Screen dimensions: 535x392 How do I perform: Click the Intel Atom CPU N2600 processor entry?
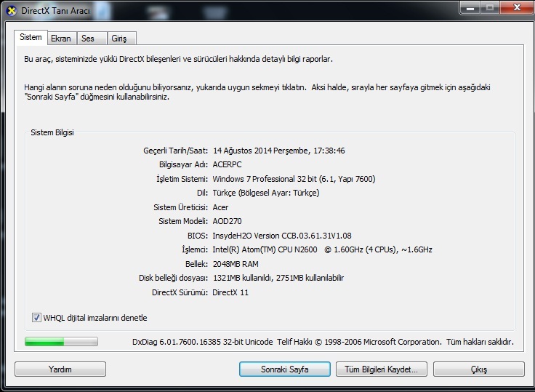[322, 249]
